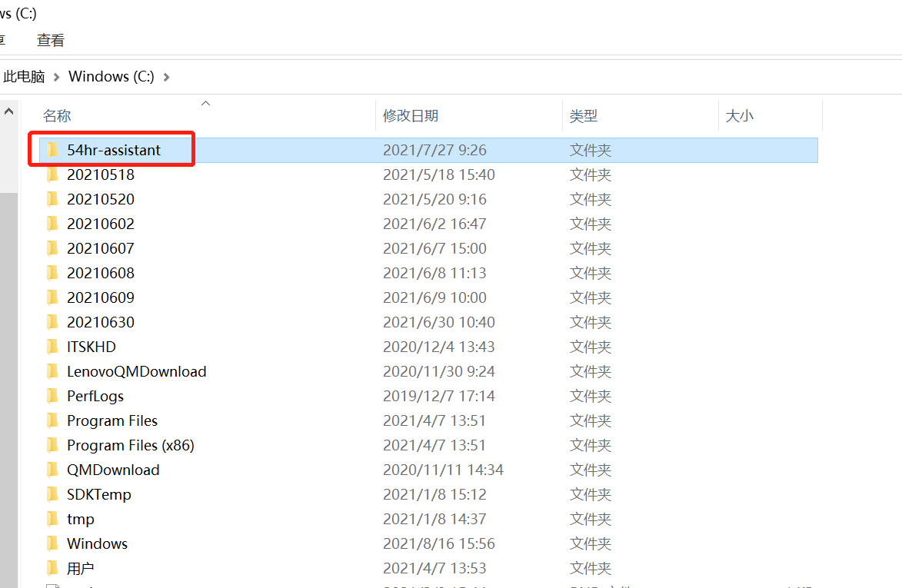Click the 20210518 folder icon
The image size is (902, 588).
click(x=52, y=174)
